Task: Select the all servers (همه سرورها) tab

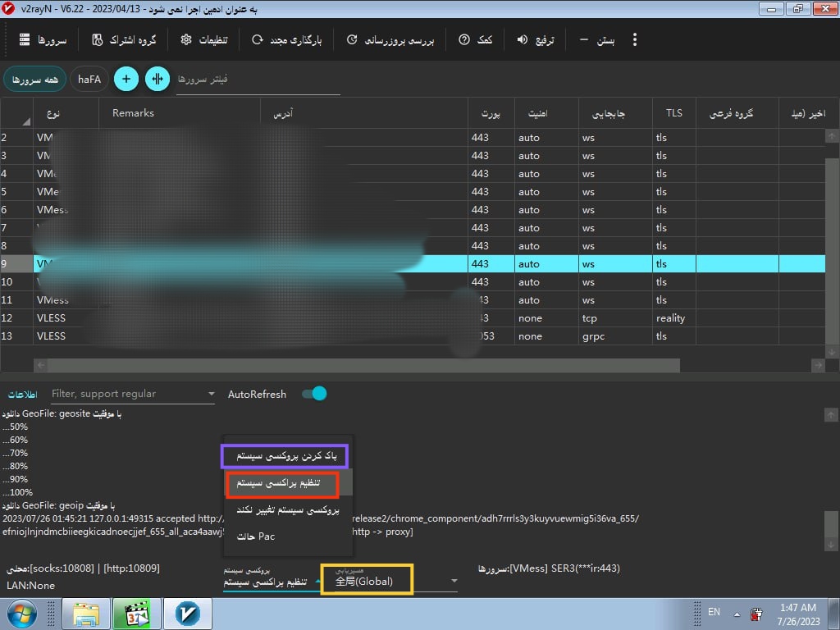Action: pyautogui.click(x=34, y=79)
